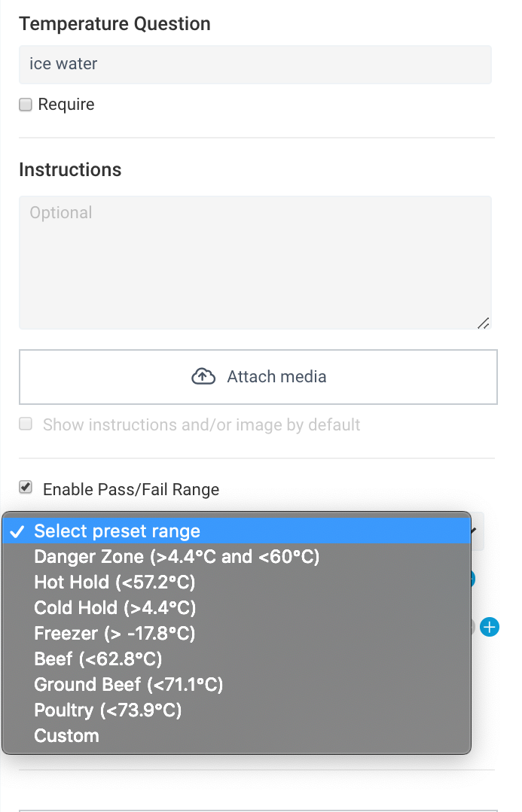Enable show instructions and/or image by default
522x812 pixels.
(25, 424)
